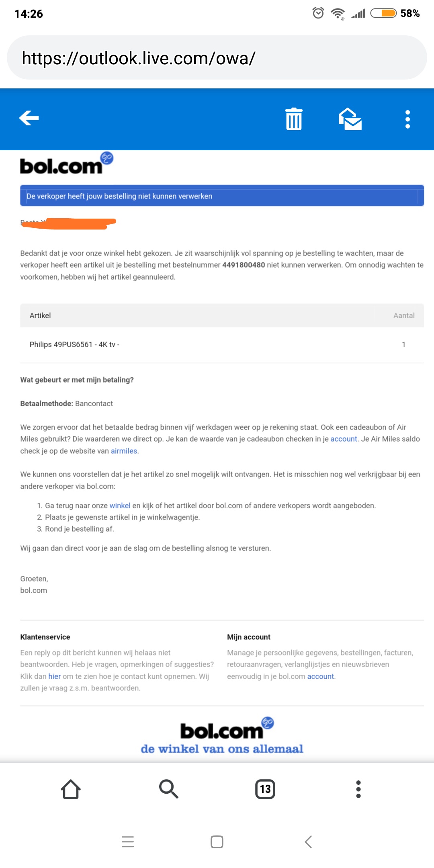Tap the blue 'De verkoper heeft jouw bestelling' banner
The width and height of the screenshot is (434, 868).
click(x=222, y=196)
